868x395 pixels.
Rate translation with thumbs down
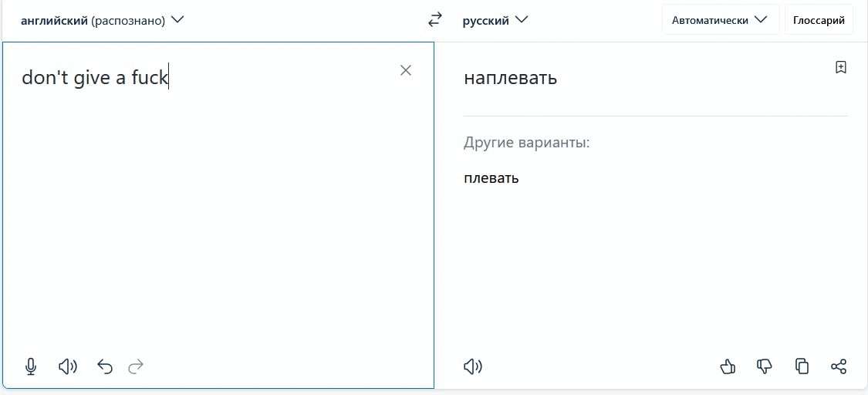765,366
